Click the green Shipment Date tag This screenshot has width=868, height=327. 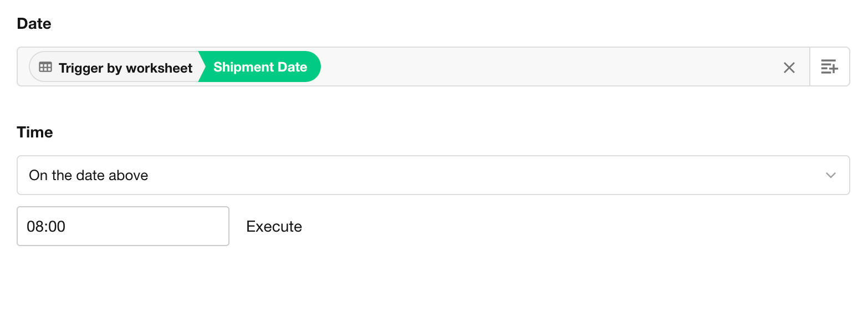click(260, 67)
